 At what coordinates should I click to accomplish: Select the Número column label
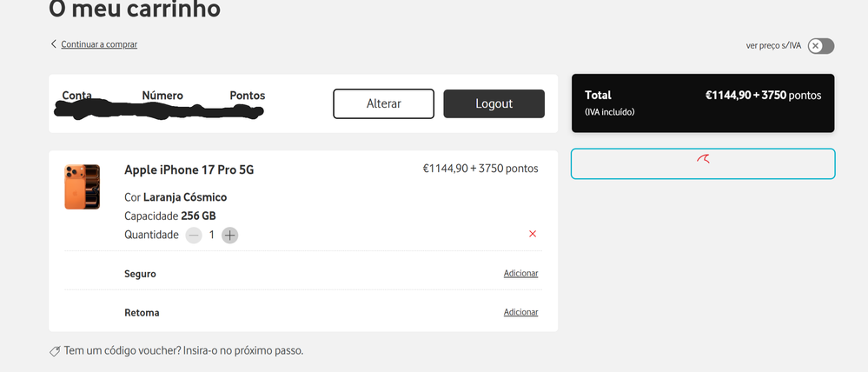(162, 95)
